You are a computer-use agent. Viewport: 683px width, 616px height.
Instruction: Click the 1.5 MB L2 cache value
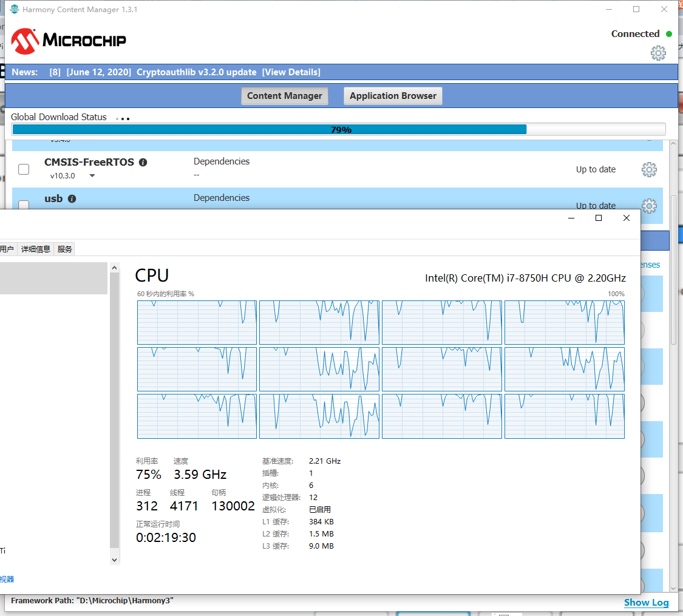(x=321, y=533)
